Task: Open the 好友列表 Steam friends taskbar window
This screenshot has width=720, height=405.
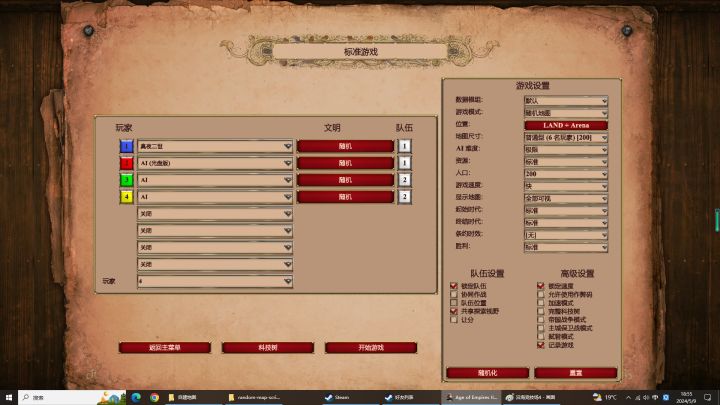Action: click(x=410, y=397)
